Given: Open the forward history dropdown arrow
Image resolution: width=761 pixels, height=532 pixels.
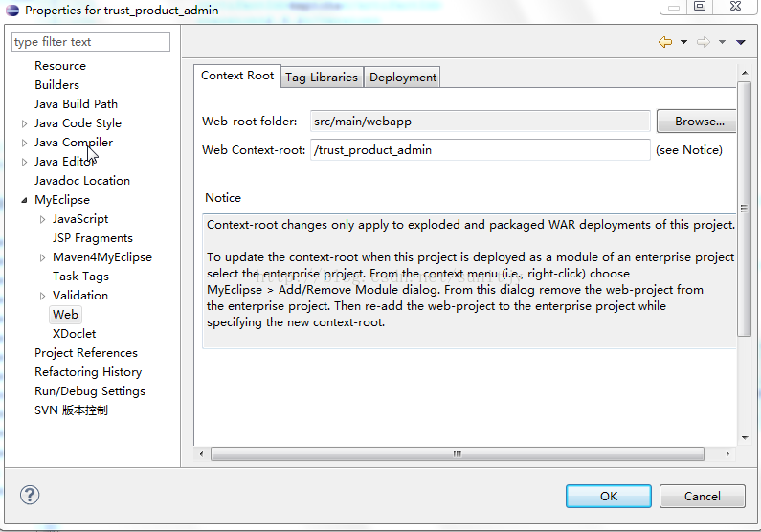Looking at the screenshot, I should click(x=722, y=42).
